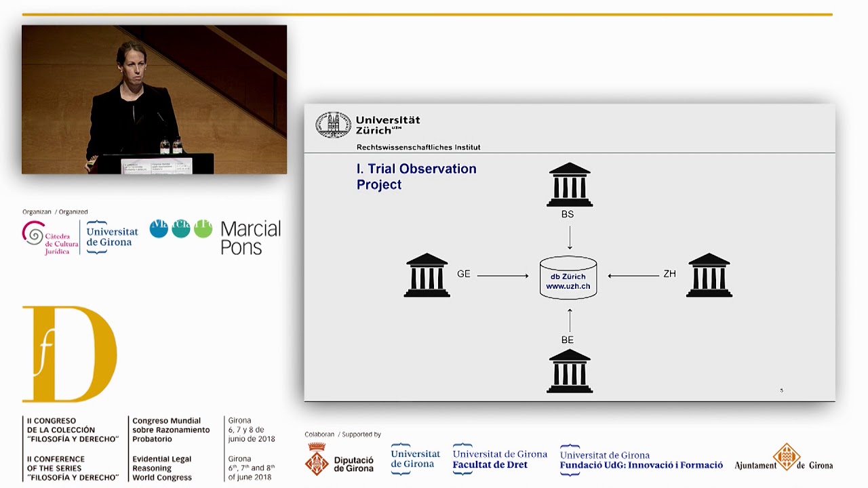Click the Diputació de Girona logo
868x488 pixels.
339,459
